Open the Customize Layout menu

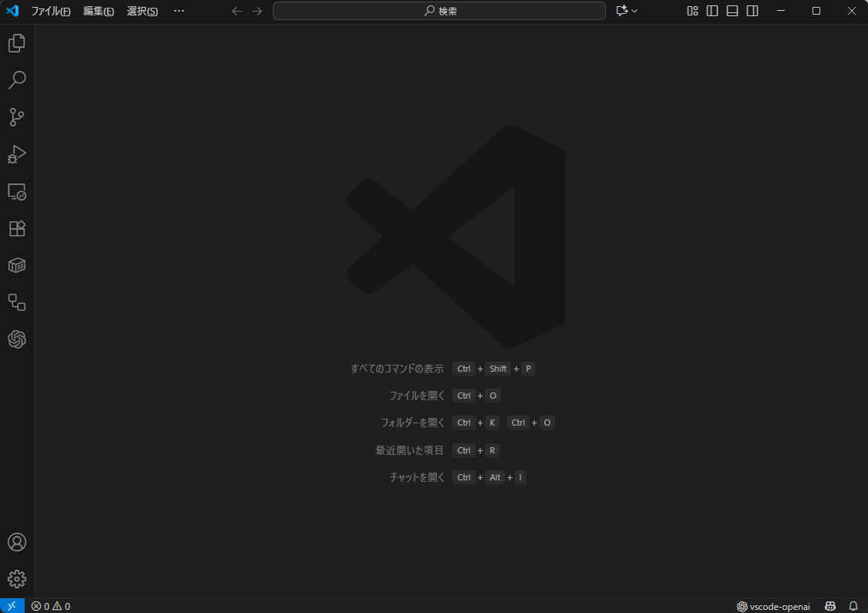point(692,11)
